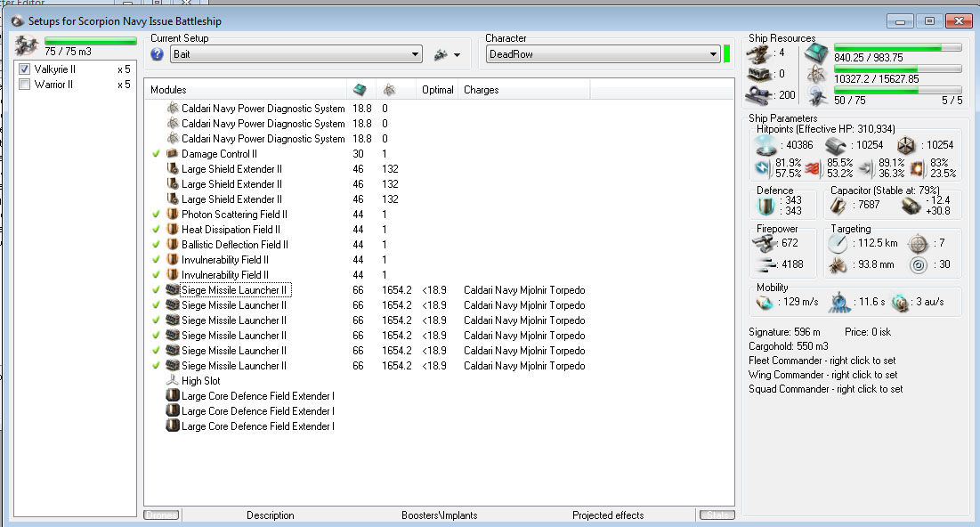This screenshot has height=527, width=980.
Task: Click the drone bay ship icon
Action: [x=27, y=45]
